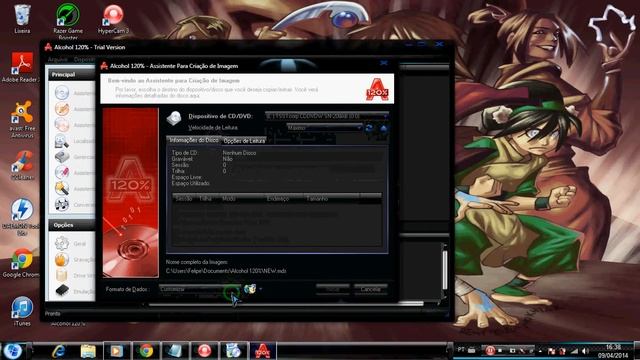
Task: Show hidden tray icons arrow in system tray
Action: pos(540,351)
